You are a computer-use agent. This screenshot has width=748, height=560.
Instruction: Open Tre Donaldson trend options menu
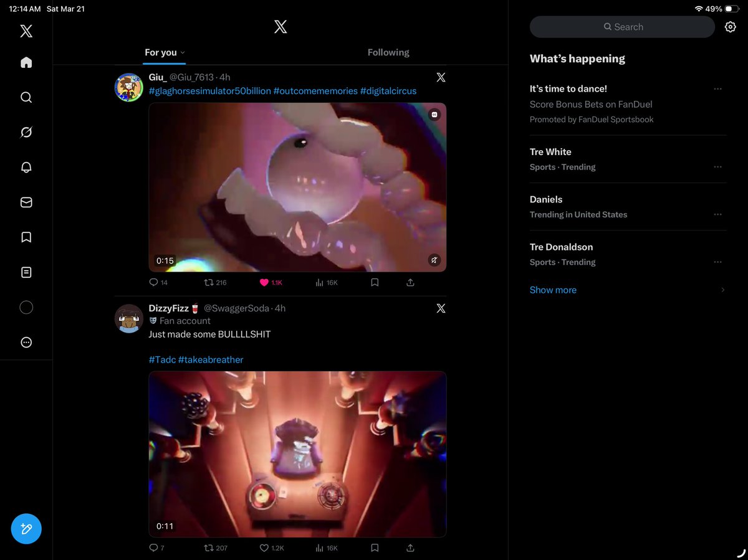click(717, 262)
